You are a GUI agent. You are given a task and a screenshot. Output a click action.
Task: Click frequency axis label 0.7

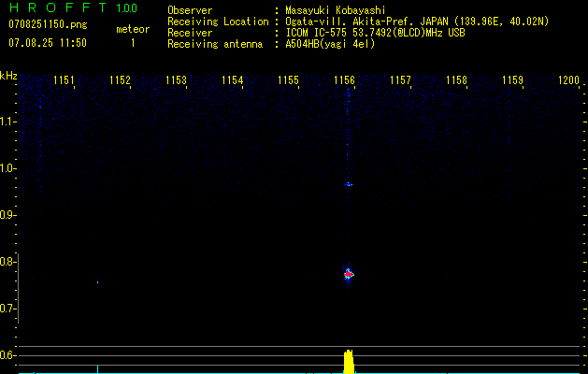tap(7, 309)
